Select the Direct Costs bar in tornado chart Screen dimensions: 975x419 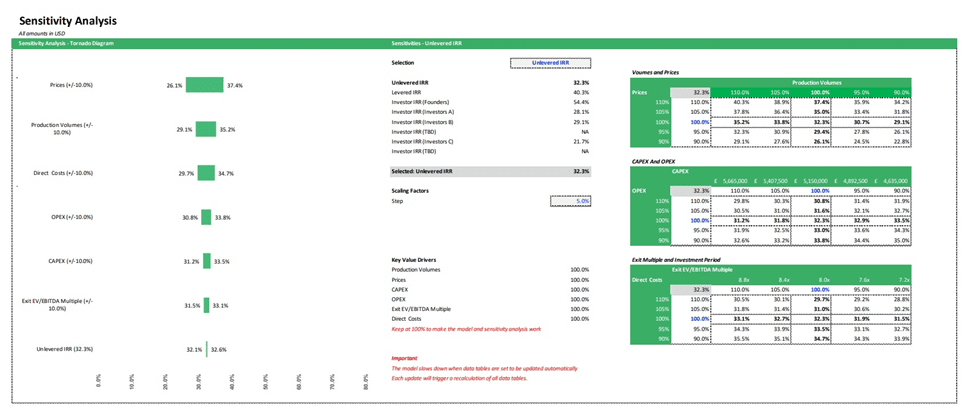206,173
